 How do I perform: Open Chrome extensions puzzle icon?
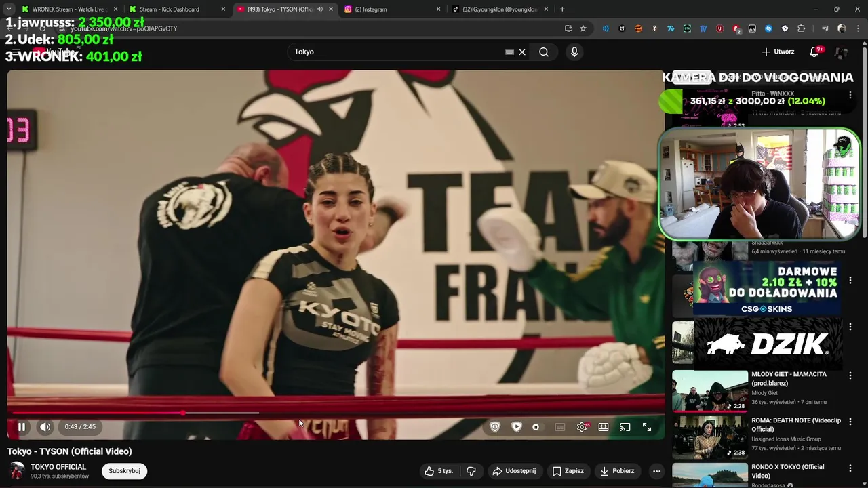click(801, 28)
